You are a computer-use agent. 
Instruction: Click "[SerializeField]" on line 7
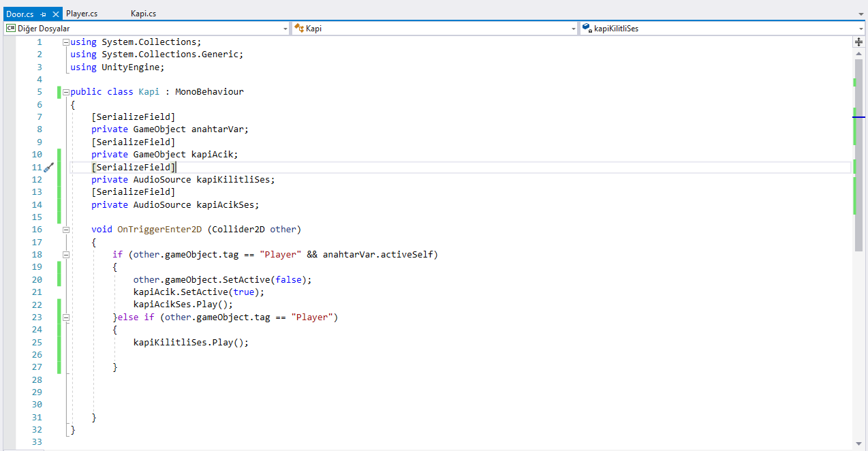coord(134,117)
